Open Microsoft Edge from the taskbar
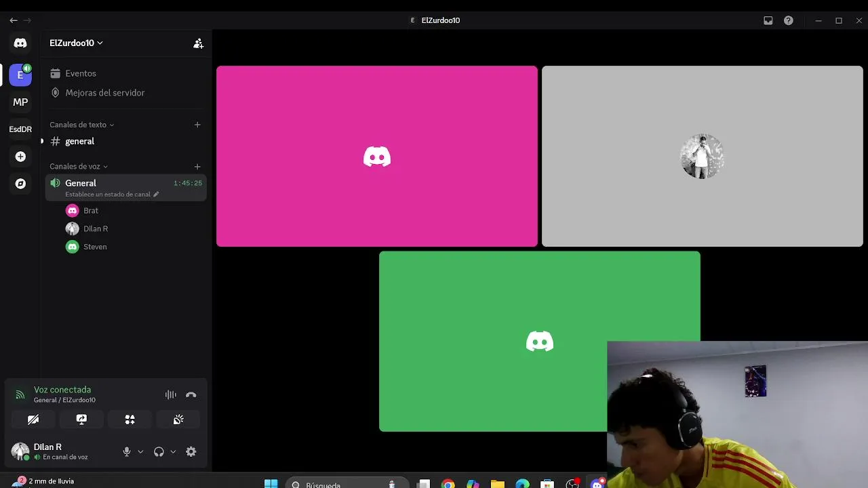Image resolution: width=868 pixels, height=488 pixels. 522,484
